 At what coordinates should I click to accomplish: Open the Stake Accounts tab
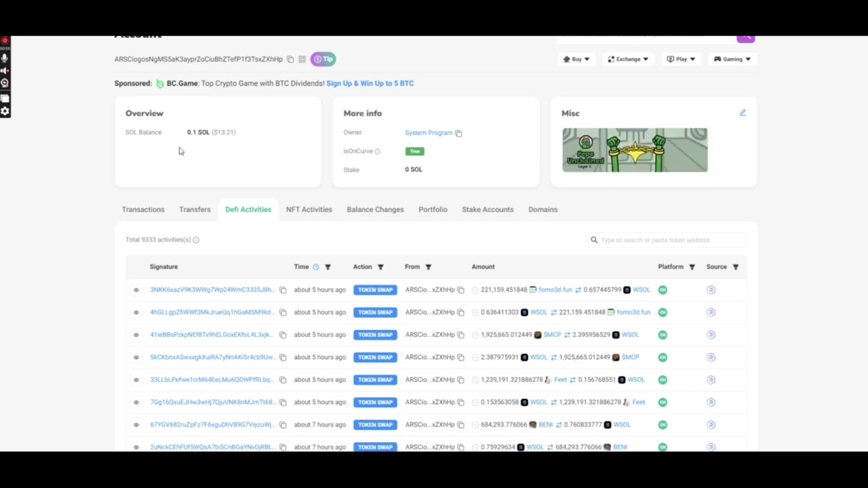click(x=488, y=209)
